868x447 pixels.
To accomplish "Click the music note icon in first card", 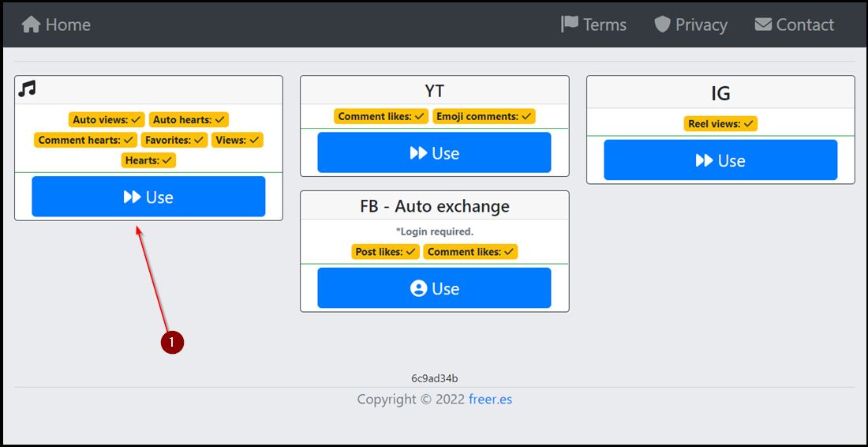I will coord(28,88).
